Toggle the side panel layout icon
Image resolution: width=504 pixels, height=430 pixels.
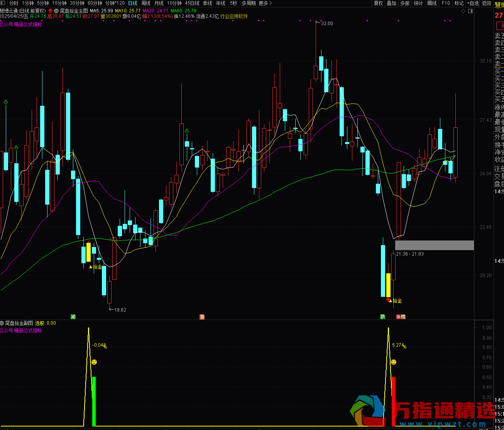point(470,11)
